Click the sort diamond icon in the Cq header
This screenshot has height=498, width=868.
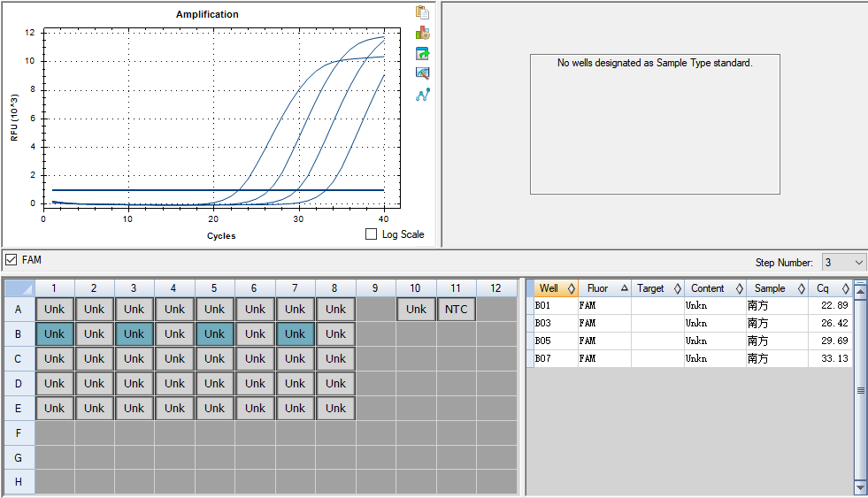(845, 288)
